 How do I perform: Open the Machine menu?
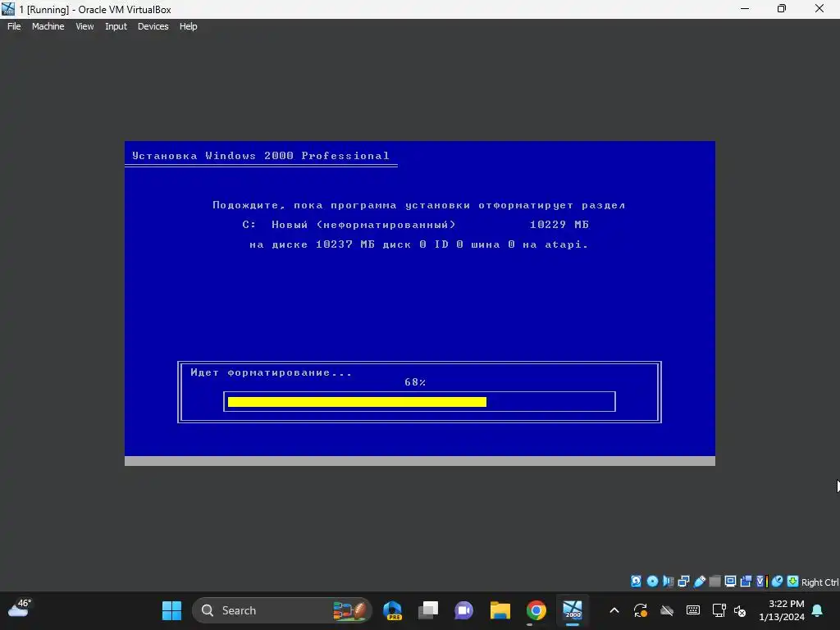tap(48, 26)
